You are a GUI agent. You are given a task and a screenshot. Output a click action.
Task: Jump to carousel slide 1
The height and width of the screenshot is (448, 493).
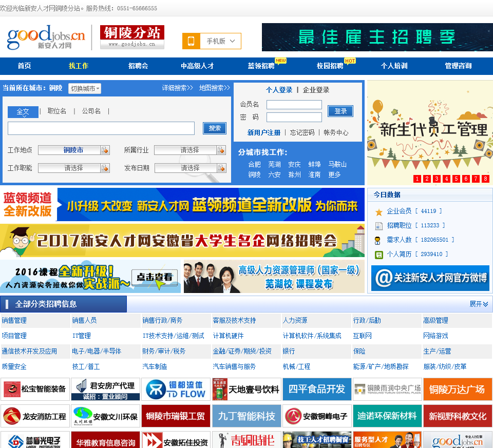(417, 179)
